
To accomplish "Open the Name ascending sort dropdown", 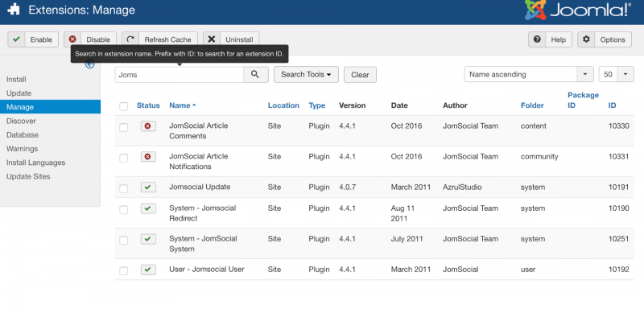I will coord(529,75).
